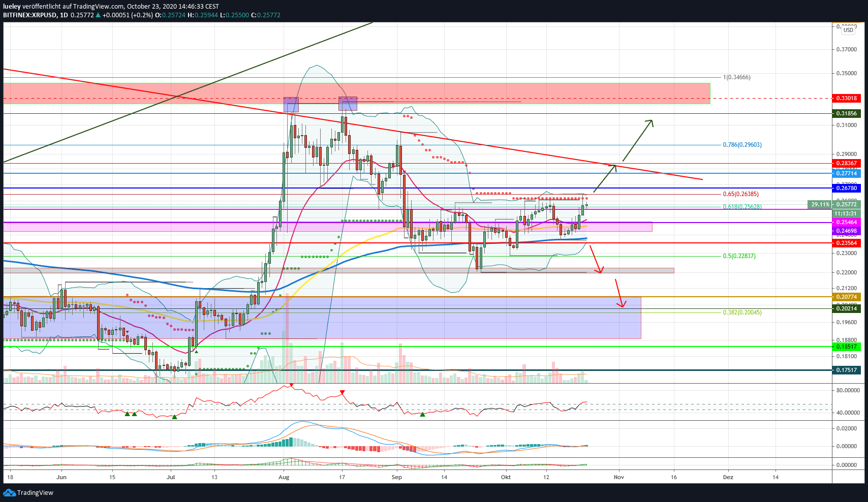Select the purple 0.24698 price label

(x=847, y=231)
